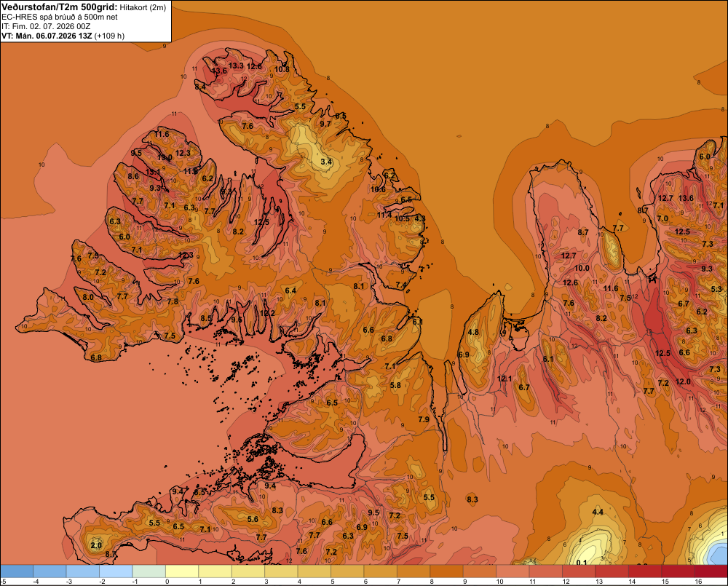Click the 4.4 temperature value in the southeast

point(598,512)
